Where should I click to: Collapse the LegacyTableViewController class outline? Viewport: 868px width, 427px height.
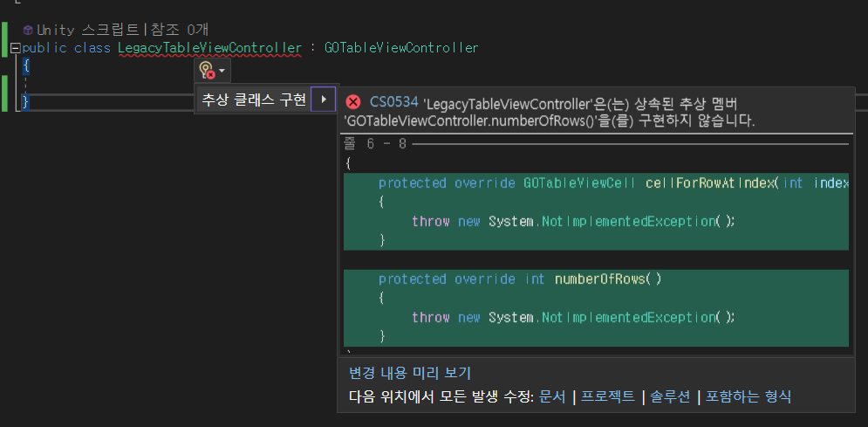click(x=15, y=48)
